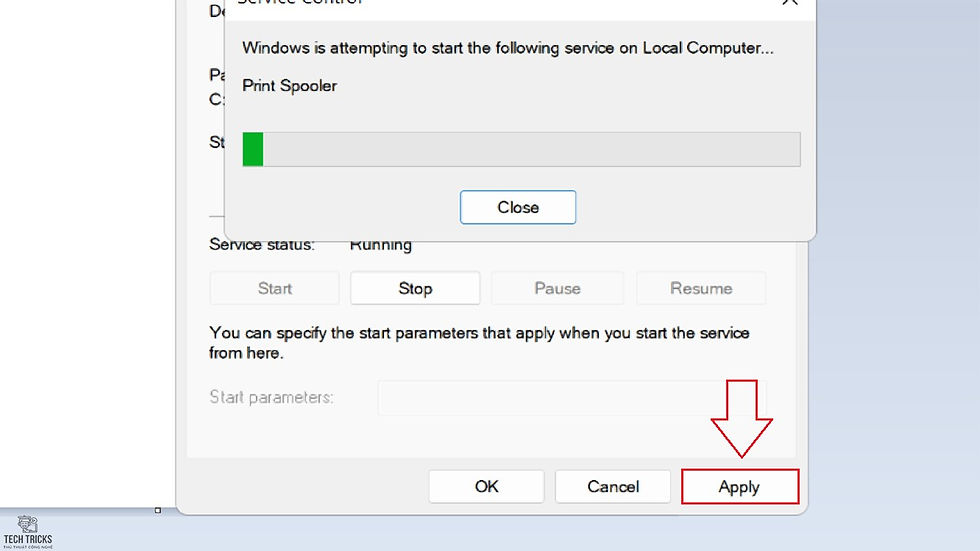980x551 pixels.
Task: Click the Stop service button
Action: click(x=415, y=288)
